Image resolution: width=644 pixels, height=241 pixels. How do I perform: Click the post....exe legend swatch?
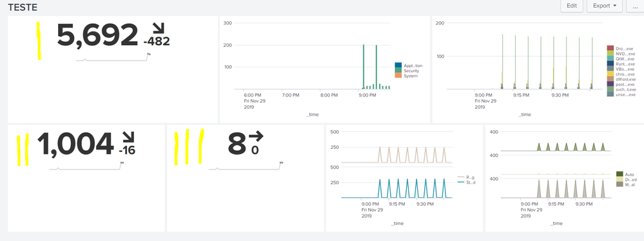[610, 84]
